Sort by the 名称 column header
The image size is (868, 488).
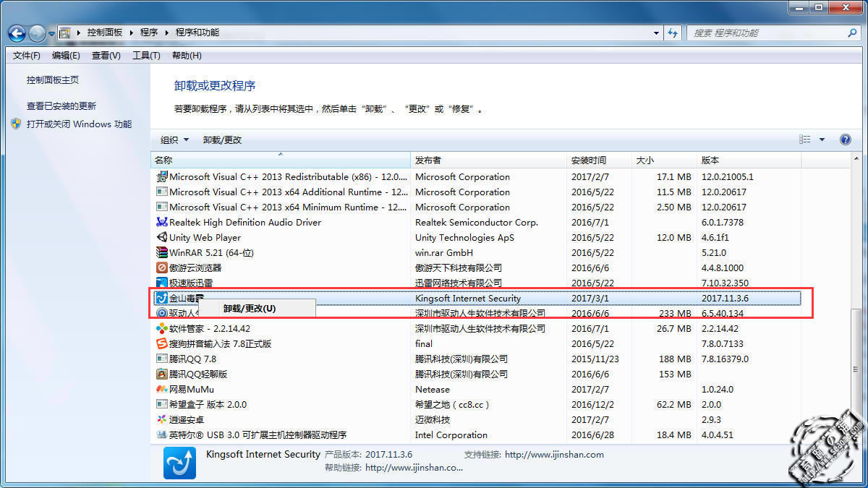281,160
